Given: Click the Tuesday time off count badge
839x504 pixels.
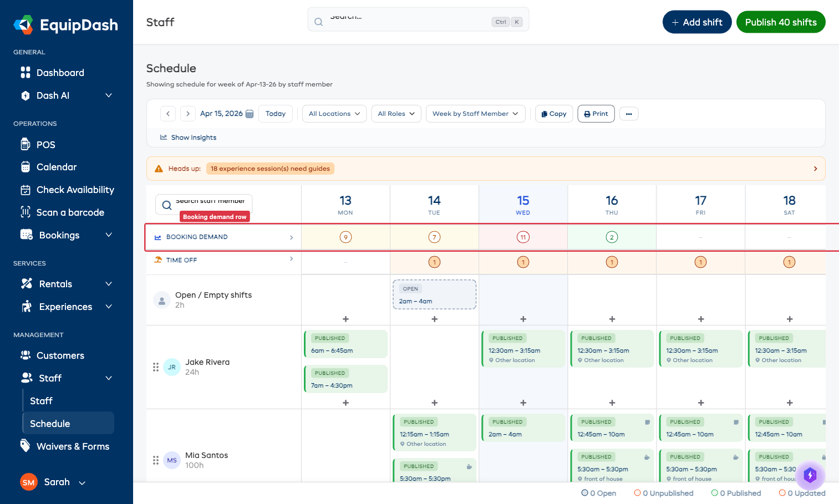Looking at the screenshot, I should pos(434,262).
